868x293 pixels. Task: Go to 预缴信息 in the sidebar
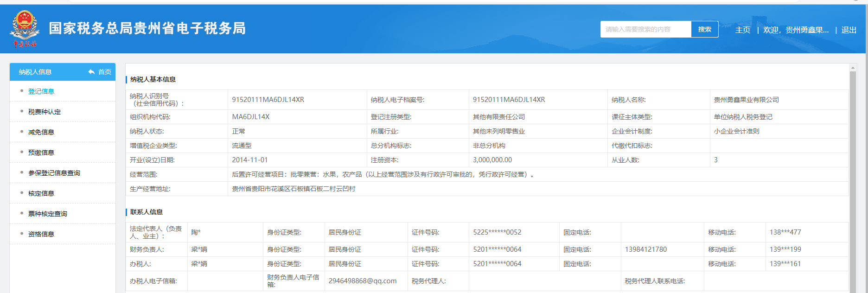click(x=41, y=153)
